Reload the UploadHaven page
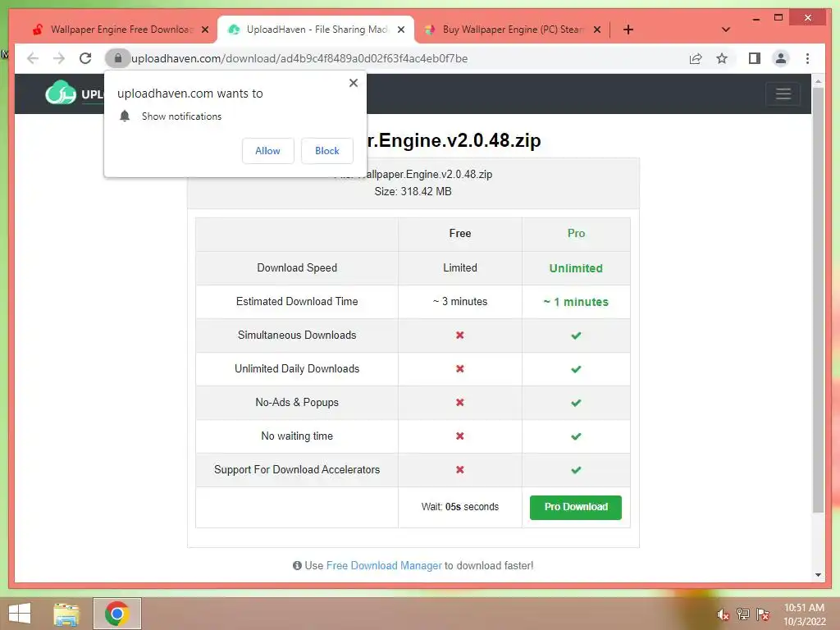This screenshot has height=630, width=840. (x=85, y=58)
